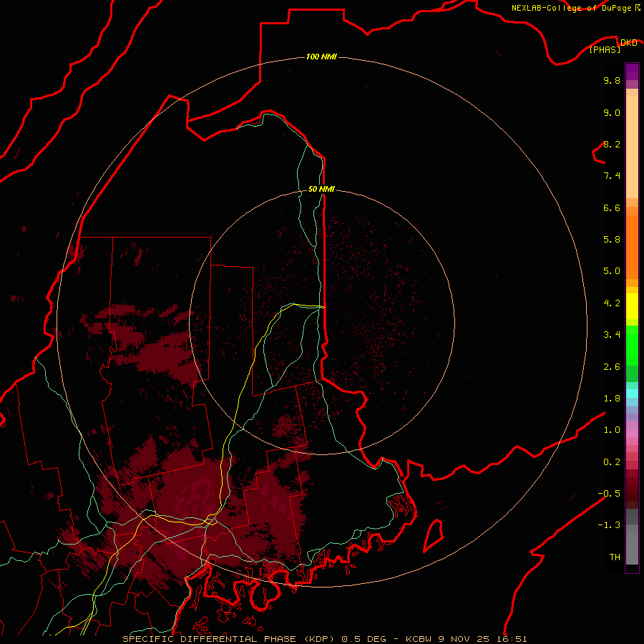Image resolution: width=644 pixels, height=644 pixels.
Task: Pick the yellow segment of the color bar
Action: click(x=632, y=306)
